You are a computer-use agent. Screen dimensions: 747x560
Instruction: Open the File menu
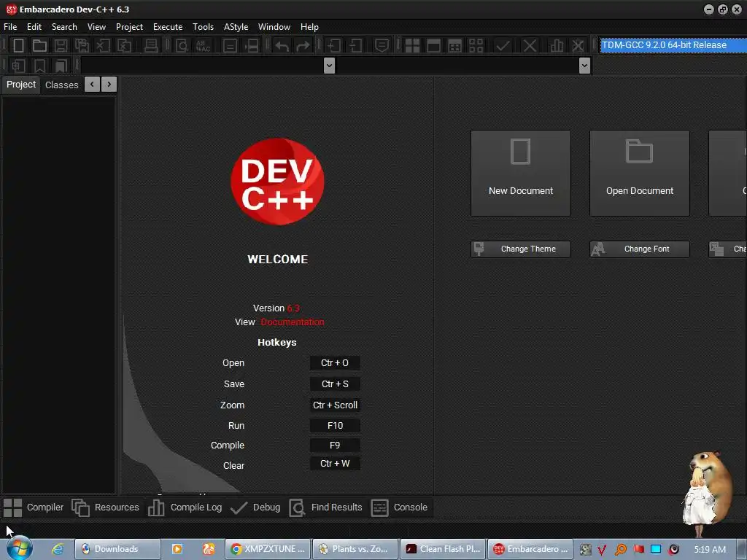tap(10, 27)
